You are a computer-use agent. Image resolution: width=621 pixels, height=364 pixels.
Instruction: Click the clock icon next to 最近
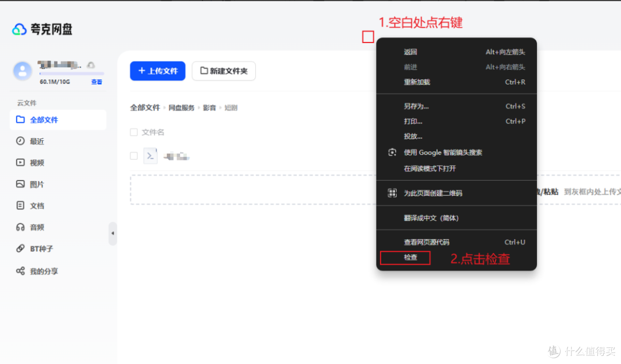click(20, 141)
